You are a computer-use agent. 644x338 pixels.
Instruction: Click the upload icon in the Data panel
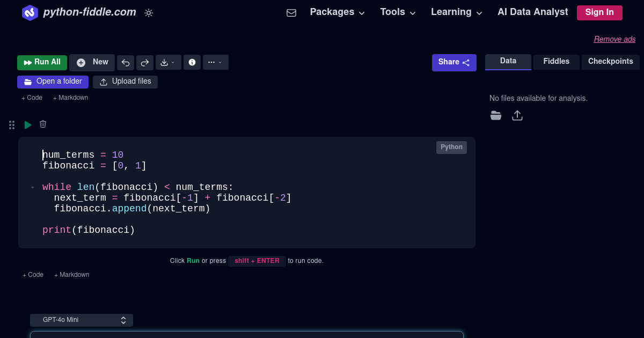tap(517, 115)
